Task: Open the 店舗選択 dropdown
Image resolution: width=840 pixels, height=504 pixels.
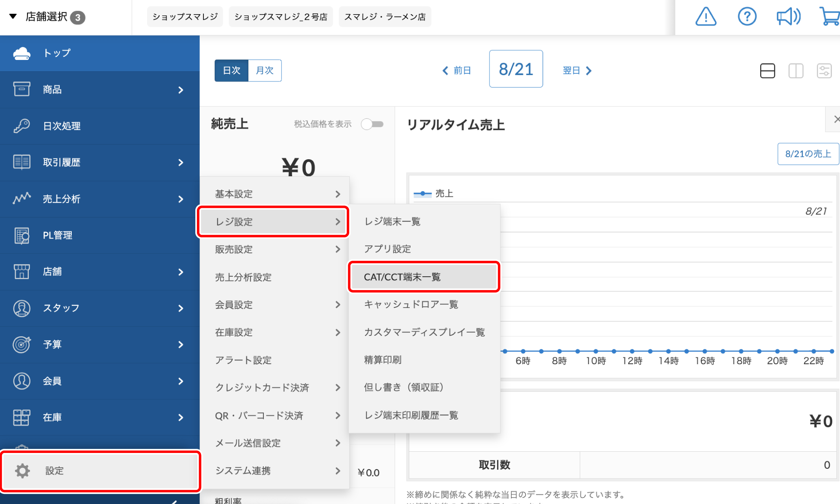Action: click(47, 17)
